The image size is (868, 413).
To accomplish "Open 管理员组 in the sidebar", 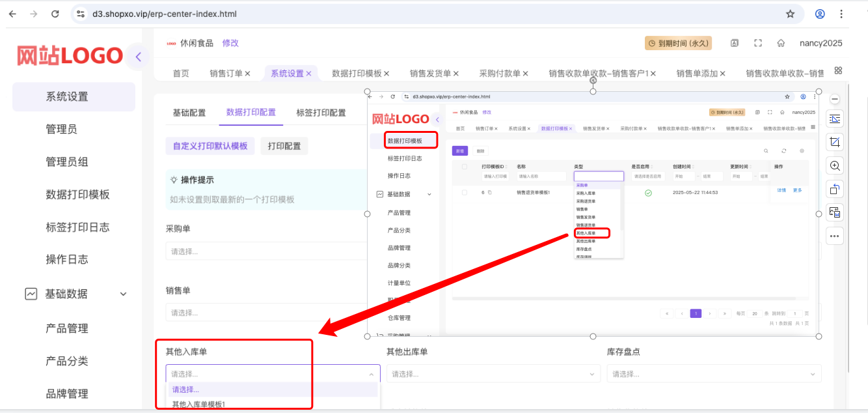I will point(67,162).
